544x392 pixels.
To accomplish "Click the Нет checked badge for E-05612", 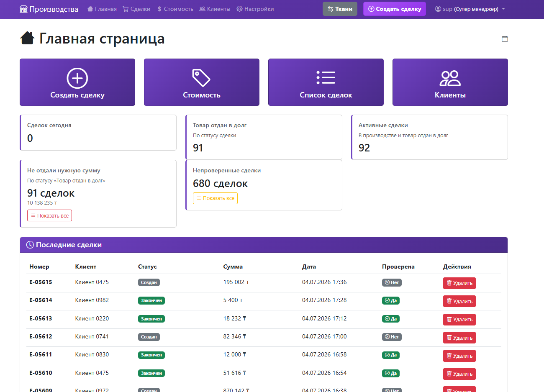I will tap(392, 337).
